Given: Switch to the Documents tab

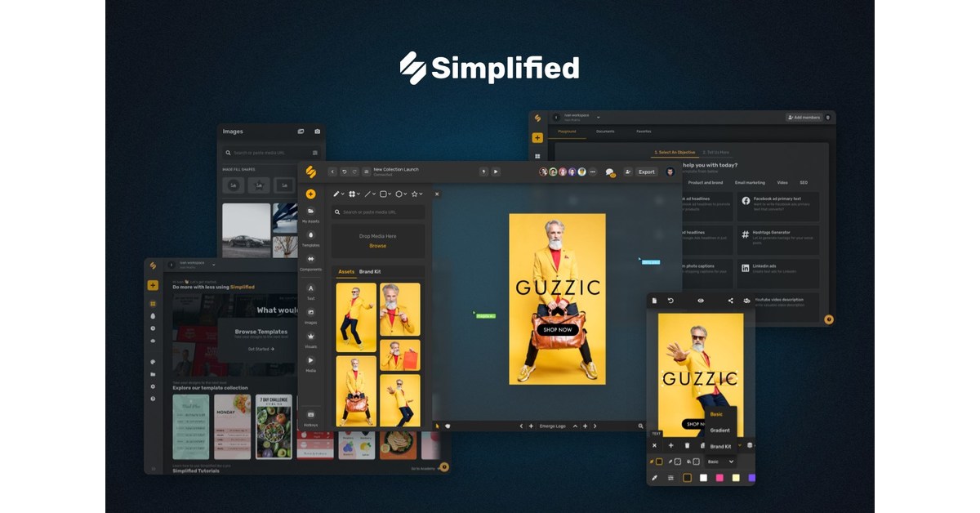Looking at the screenshot, I should click(605, 131).
